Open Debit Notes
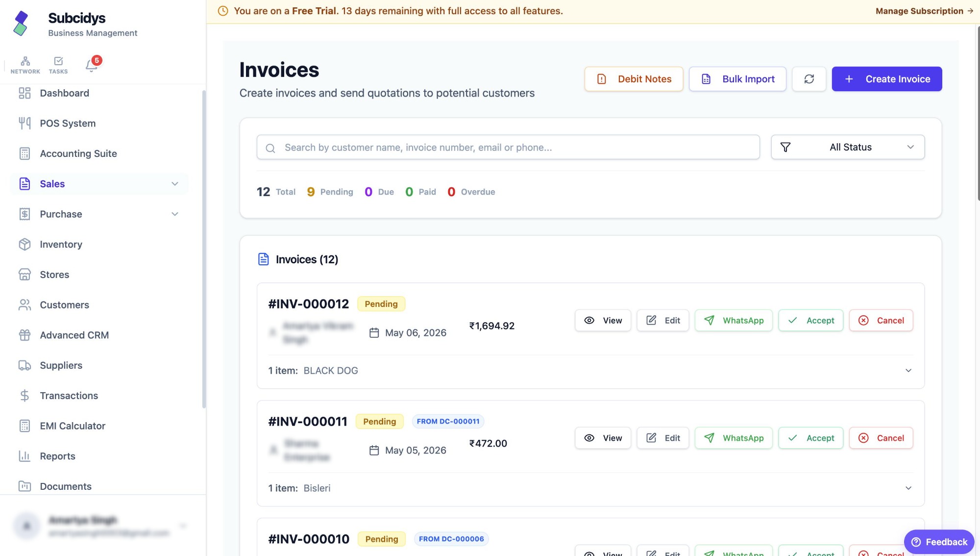 (634, 79)
